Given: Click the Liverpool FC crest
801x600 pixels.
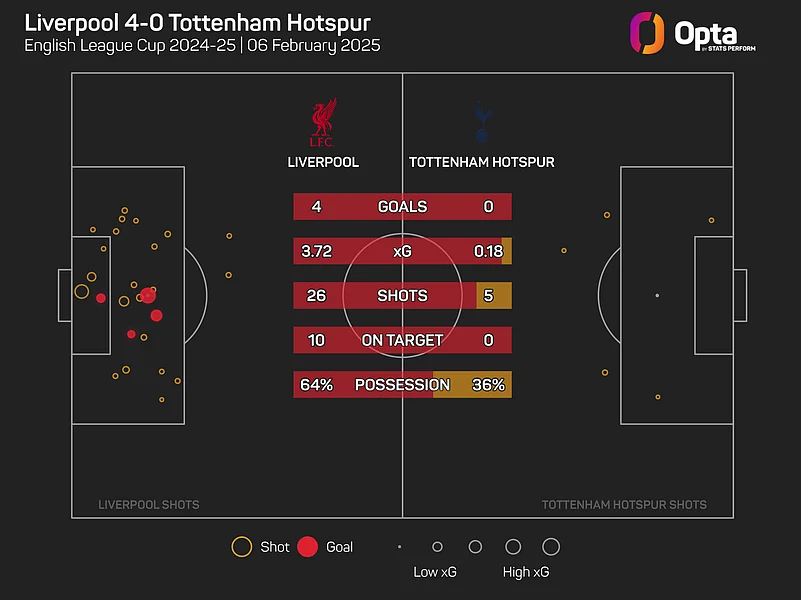Looking at the screenshot, I should (323, 120).
